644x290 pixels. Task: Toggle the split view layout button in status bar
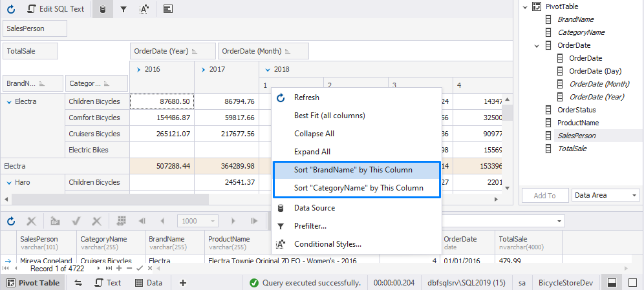coord(611,283)
